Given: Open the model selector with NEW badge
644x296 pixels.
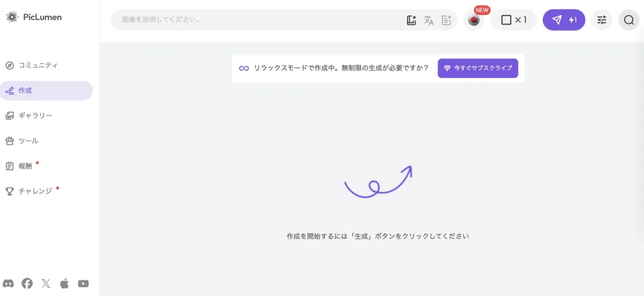Looking at the screenshot, I should 474,19.
